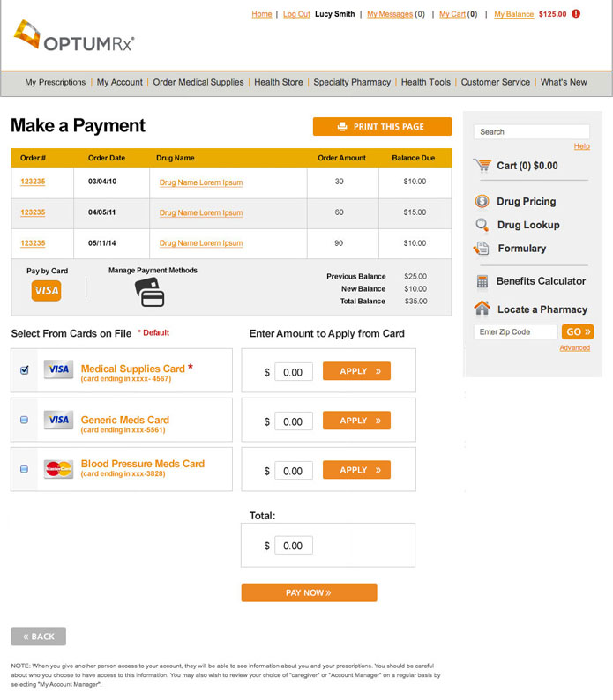Screen dimensions: 613x700
Task: Open the Advanced pharmacy search link
Action: [574, 347]
